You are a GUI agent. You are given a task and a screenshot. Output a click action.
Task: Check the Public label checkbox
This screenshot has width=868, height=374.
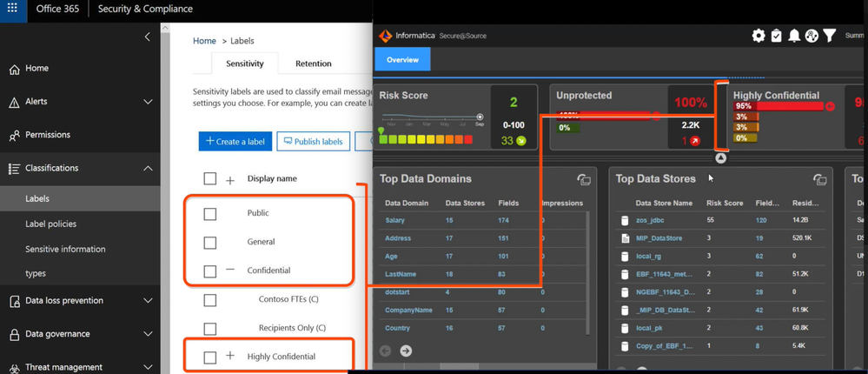click(x=209, y=213)
